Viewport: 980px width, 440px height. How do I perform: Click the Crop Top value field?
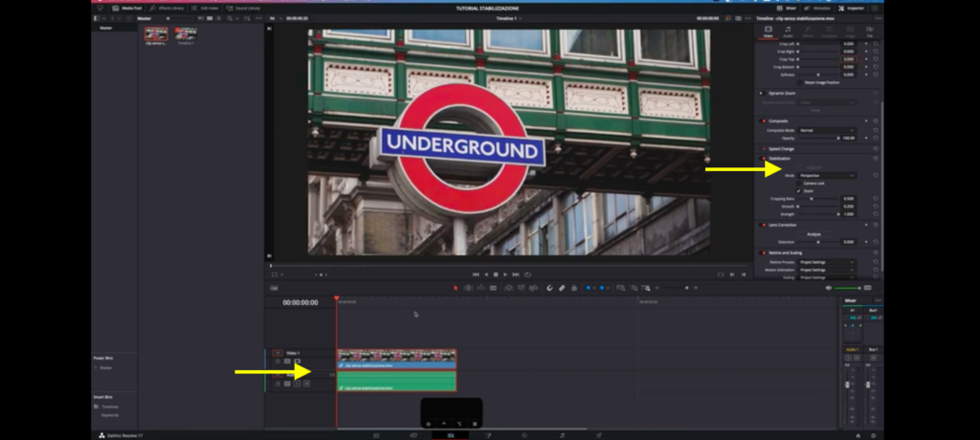pyautogui.click(x=849, y=59)
